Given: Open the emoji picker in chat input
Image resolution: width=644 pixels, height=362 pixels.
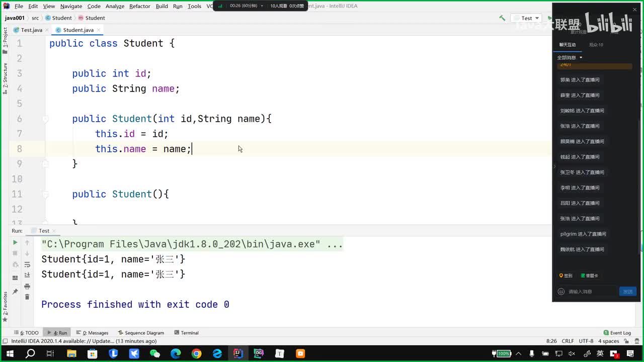Looking at the screenshot, I should [561, 292].
